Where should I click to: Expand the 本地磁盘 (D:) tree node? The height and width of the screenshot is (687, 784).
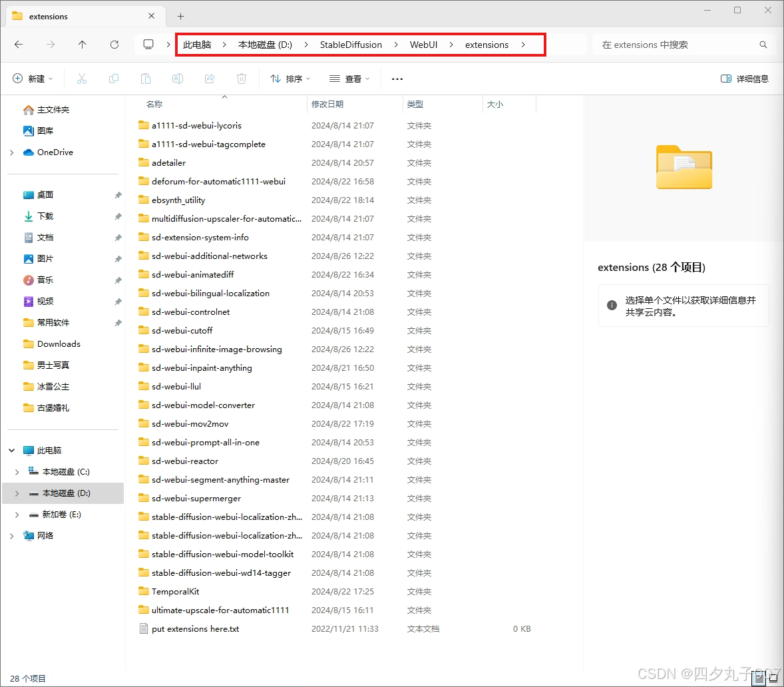pos(17,493)
